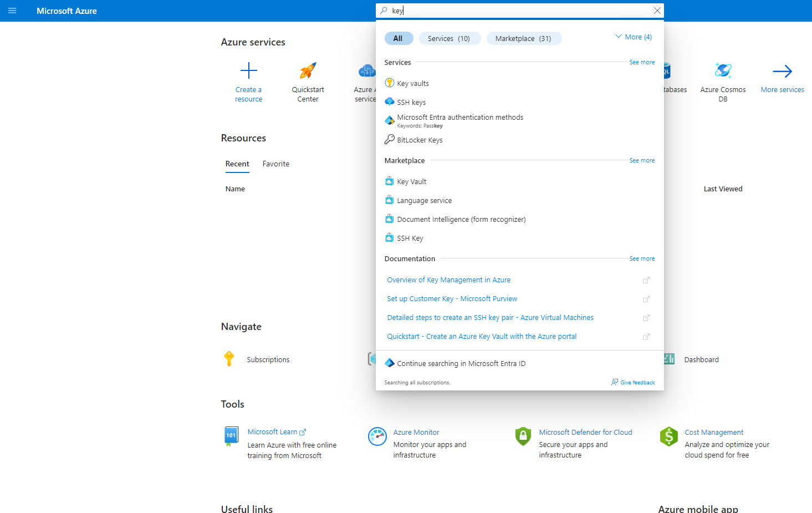Click the Microsoft Azure home title
Screen dimensions: 812x513
67,11
